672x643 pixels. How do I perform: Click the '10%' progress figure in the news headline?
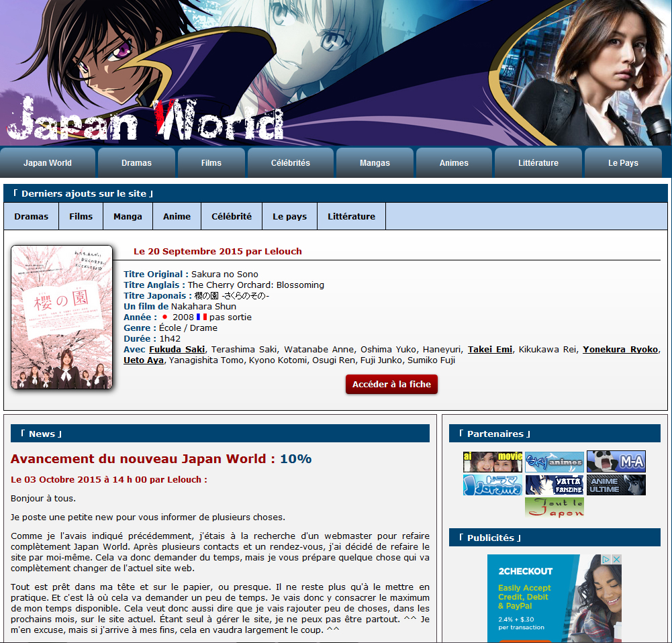(295, 459)
